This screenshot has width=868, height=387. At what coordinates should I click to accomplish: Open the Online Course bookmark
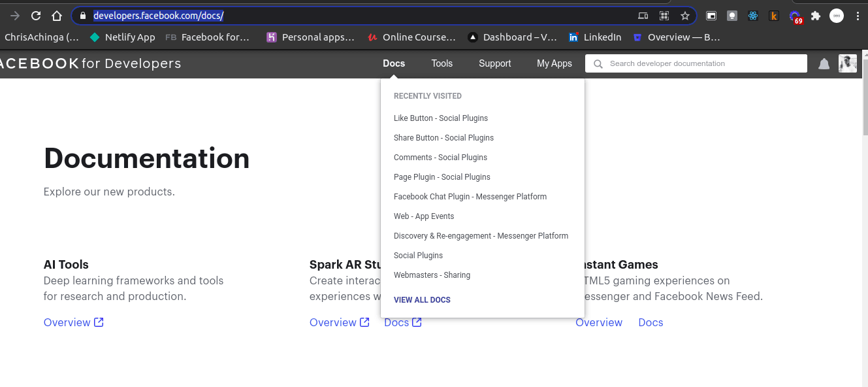coord(411,37)
